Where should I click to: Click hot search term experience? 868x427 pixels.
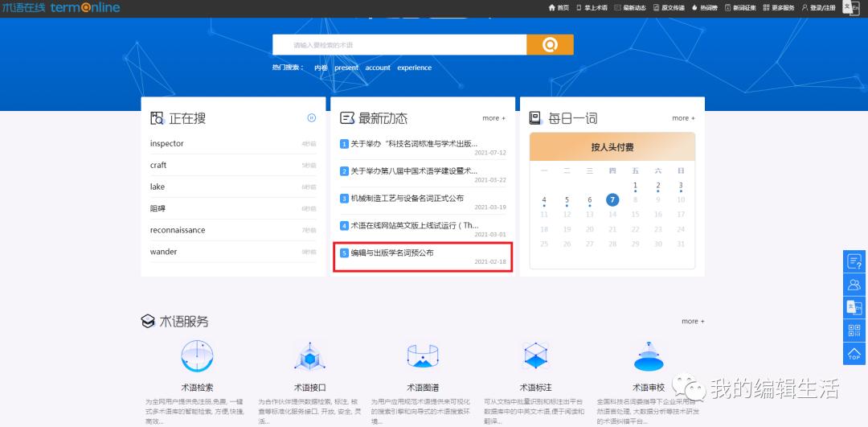click(x=414, y=68)
